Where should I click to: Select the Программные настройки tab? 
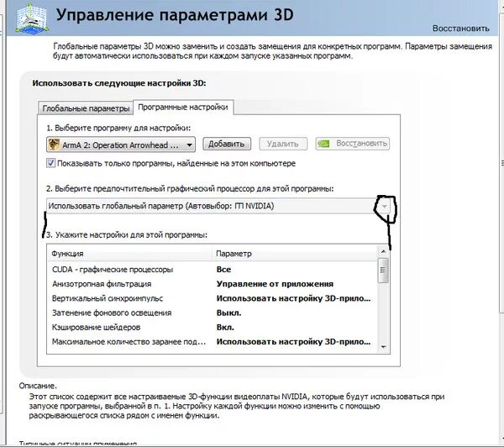[183, 107]
